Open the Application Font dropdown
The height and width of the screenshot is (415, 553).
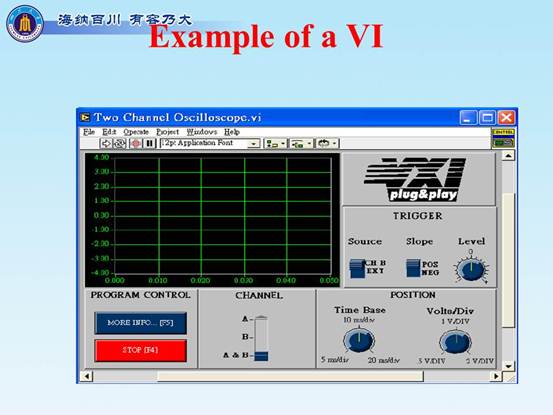tap(210, 143)
